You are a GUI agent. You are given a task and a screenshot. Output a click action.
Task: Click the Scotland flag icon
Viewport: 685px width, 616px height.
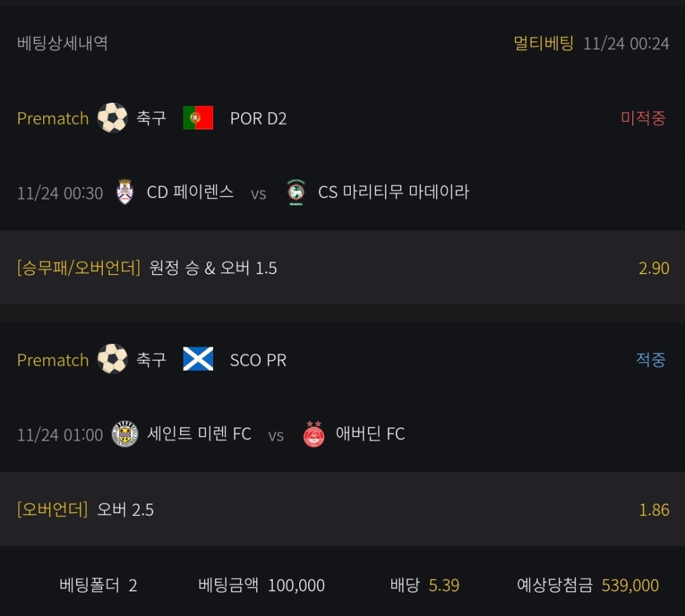pyautogui.click(x=198, y=359)
